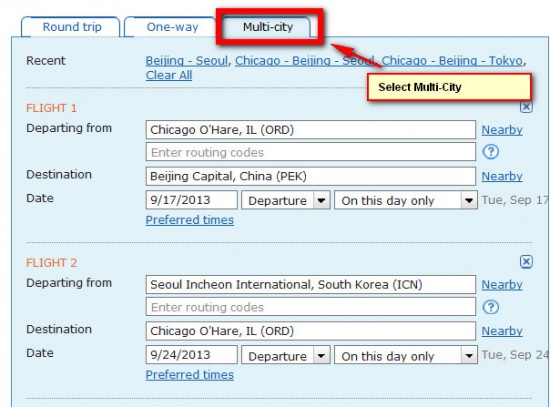Expand Flight 1 Departure dropdown

[286, 200]
